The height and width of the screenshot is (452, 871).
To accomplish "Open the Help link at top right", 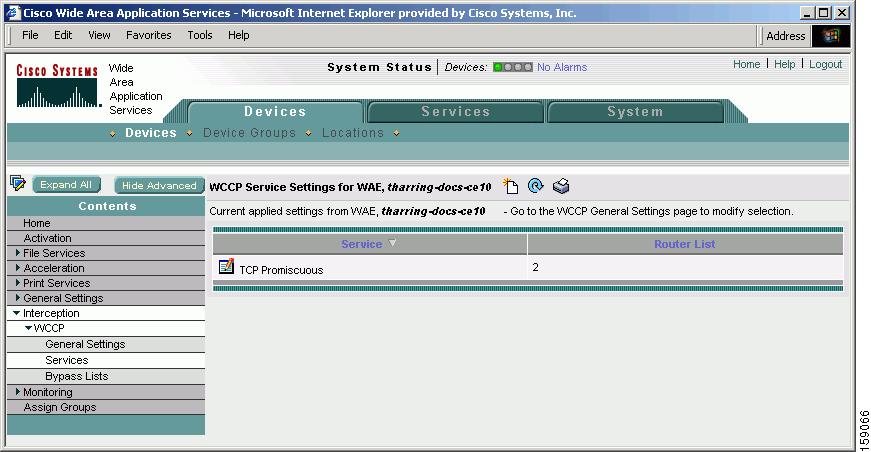I will click(x=784, y=64).
